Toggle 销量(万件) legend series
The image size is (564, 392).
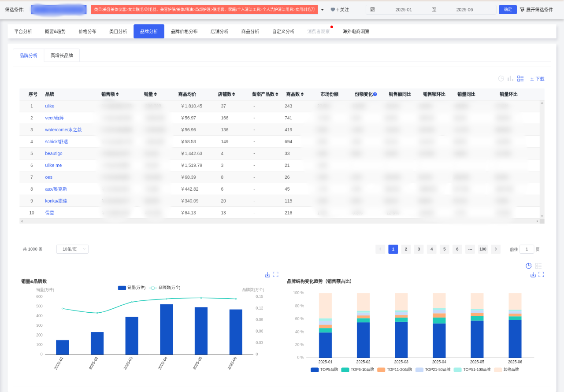[132, 288]
